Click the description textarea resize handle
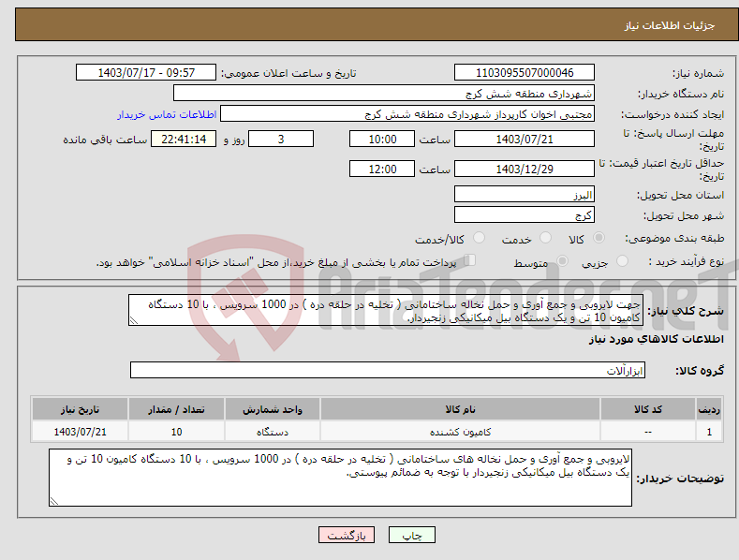The image size is (739, 560). [x=134, y=320]
